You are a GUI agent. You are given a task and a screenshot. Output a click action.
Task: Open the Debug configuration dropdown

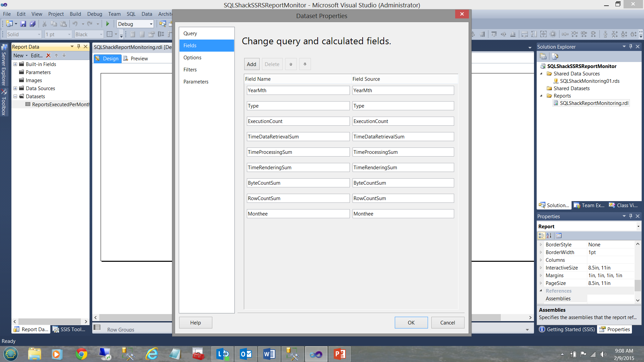151,24
